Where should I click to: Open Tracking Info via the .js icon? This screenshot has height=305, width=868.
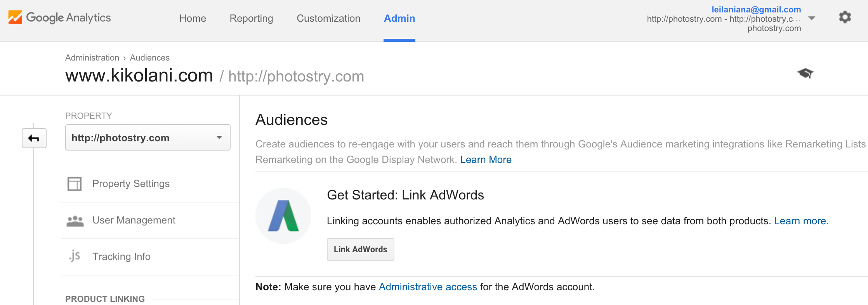tap(75, 256)
